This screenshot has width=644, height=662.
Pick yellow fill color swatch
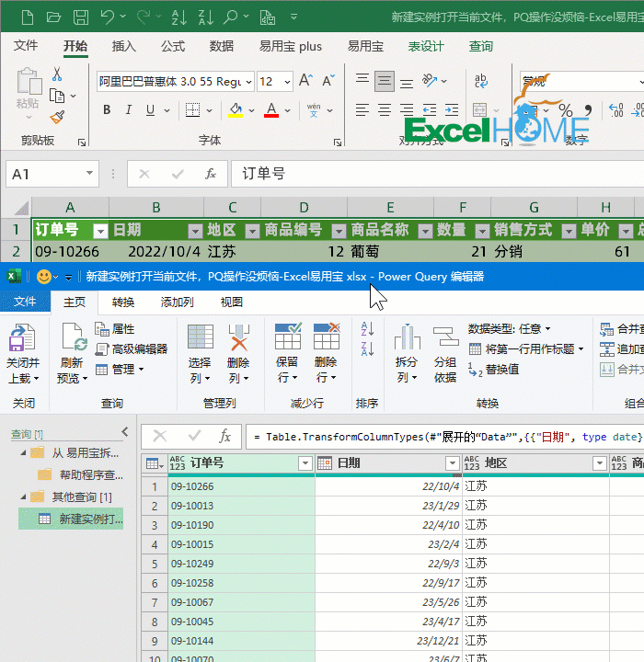pos(236,115)
